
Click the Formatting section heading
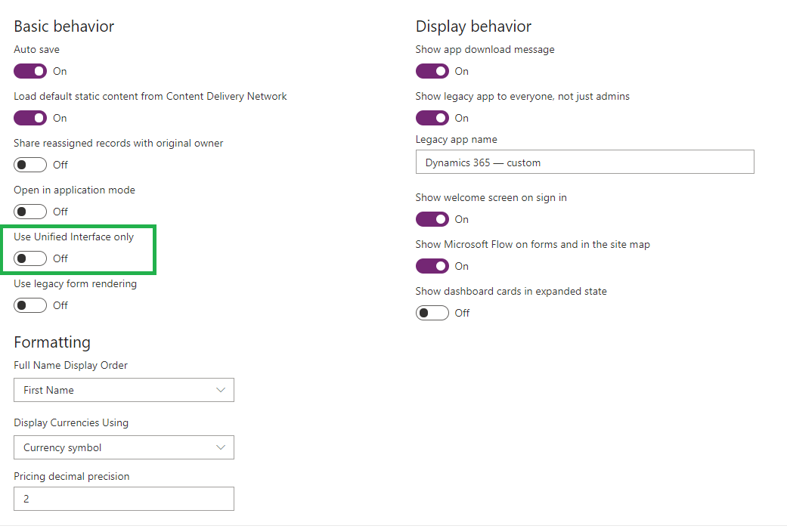point(52,342)
